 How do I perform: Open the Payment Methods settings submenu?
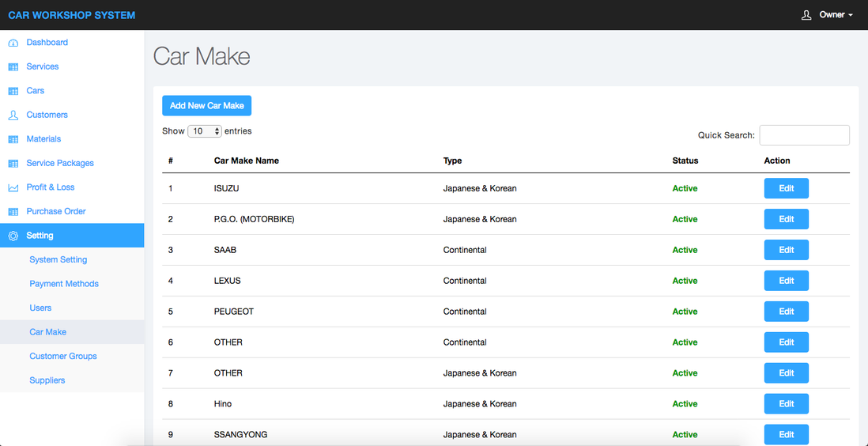64,284
